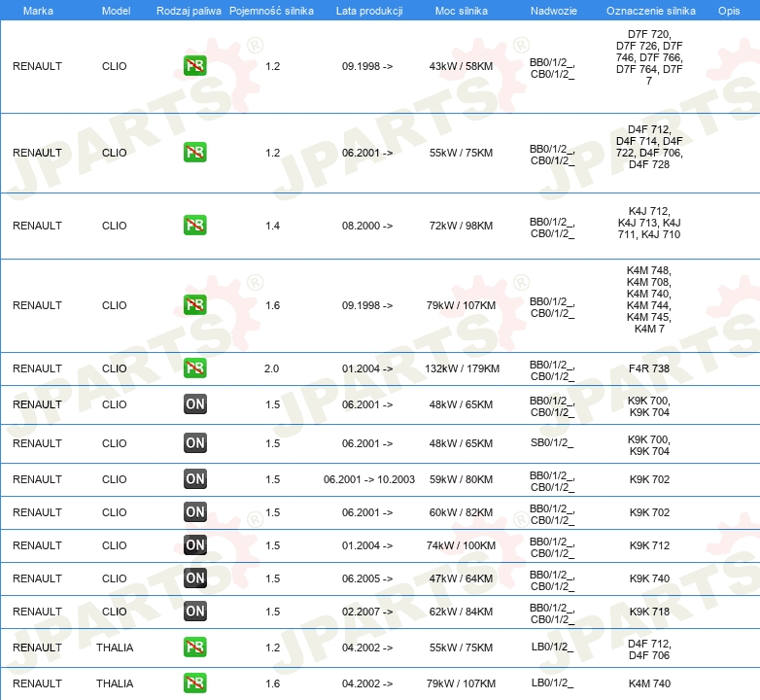
Task: Click the Rodzaj paliwa column header
Action: (188, 10)
